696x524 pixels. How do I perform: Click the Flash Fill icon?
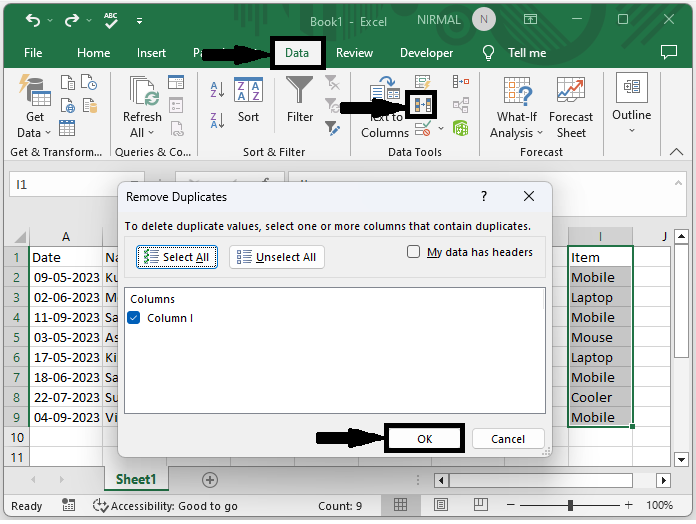[422, 82]
